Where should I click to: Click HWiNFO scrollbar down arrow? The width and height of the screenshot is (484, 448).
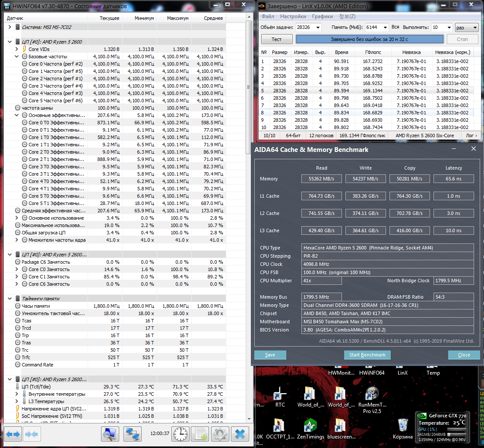coord(249,419)
